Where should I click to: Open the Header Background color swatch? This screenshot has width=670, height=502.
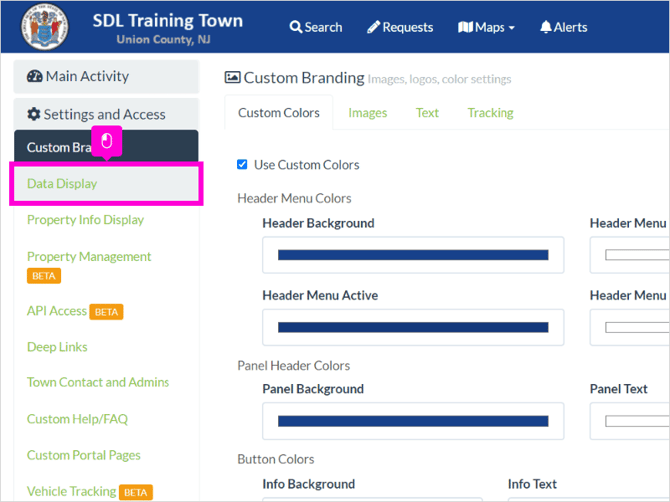tap(413, 255)
